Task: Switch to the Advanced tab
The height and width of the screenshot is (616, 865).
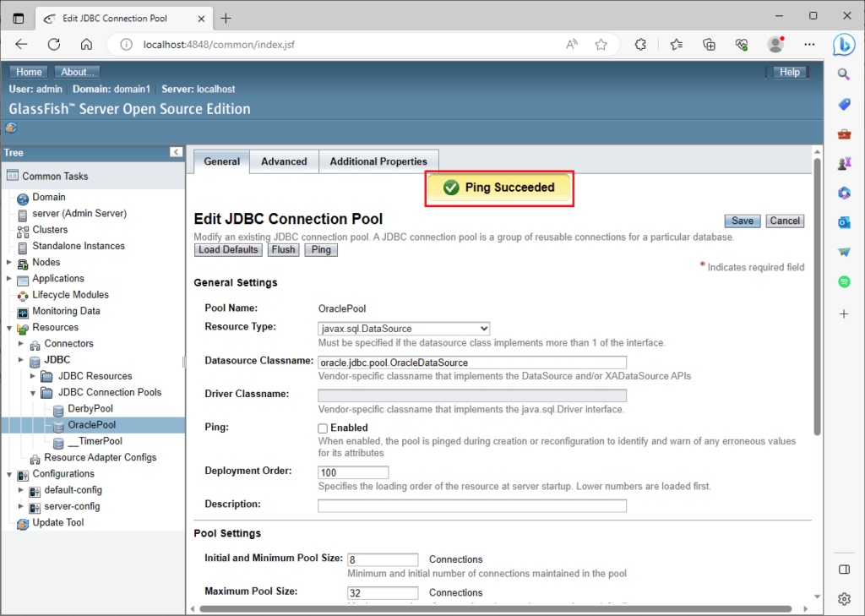Action: point(284,161)
